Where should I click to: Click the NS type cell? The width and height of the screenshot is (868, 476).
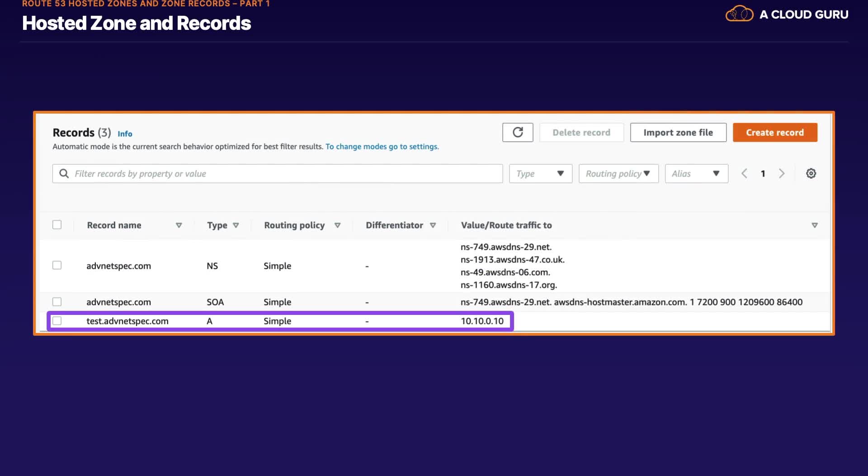point(212,266)
